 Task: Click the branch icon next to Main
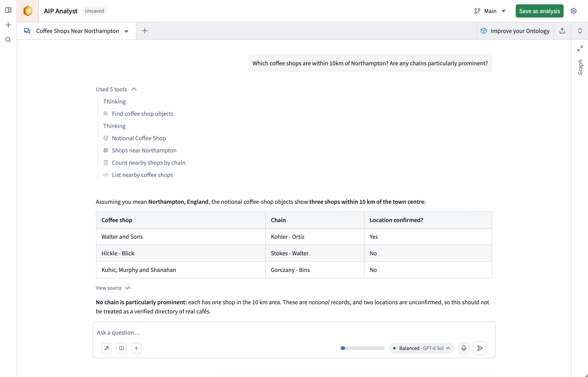pos(477,11)
